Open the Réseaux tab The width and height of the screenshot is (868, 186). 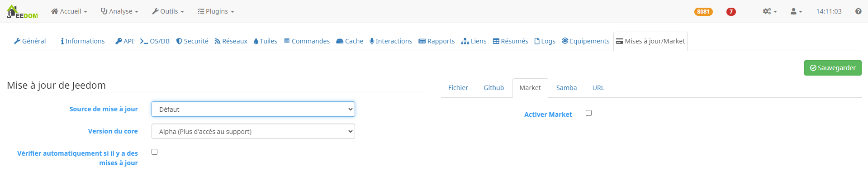pos(231,41)
